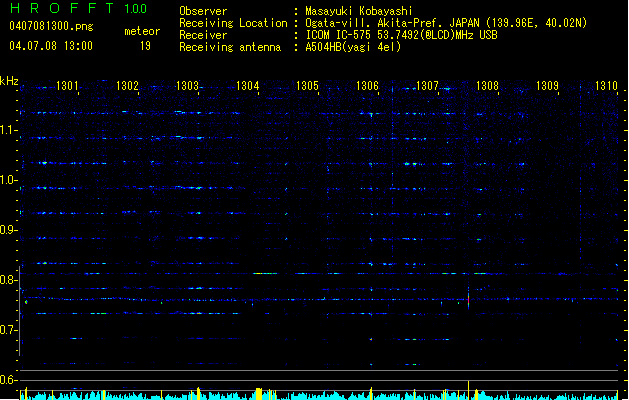Click the 1308 time marker
This screenshot has width=629, height=400.
487,86
